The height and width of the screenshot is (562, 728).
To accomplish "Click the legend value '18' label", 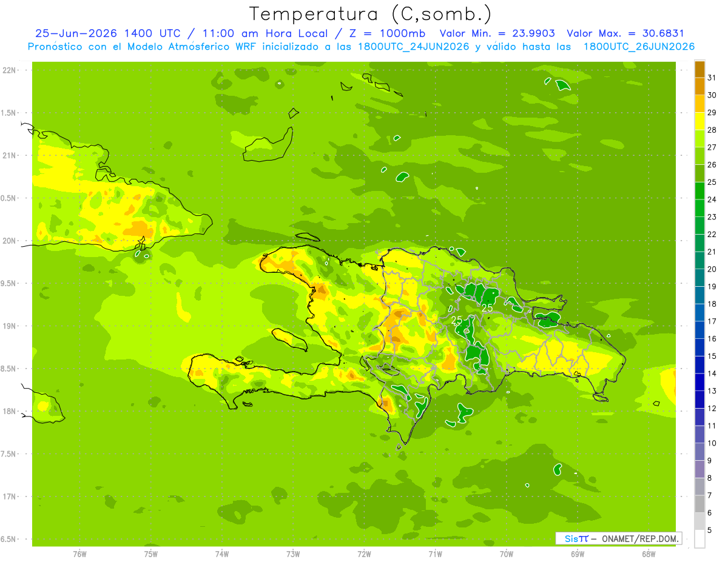I will [712, 304].
